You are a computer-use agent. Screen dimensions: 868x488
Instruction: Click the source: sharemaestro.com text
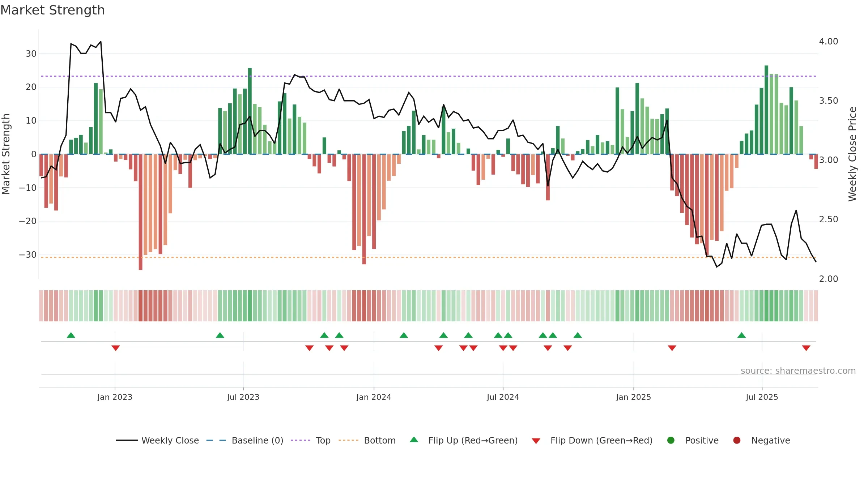[x=798, y=371]
